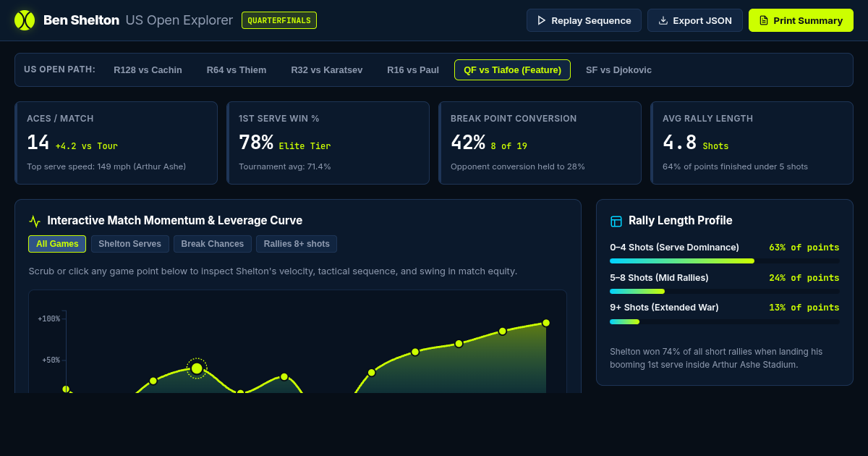868x456 pixels.
Task: Click the Replay Sequence button
Action: click(584, 20)
